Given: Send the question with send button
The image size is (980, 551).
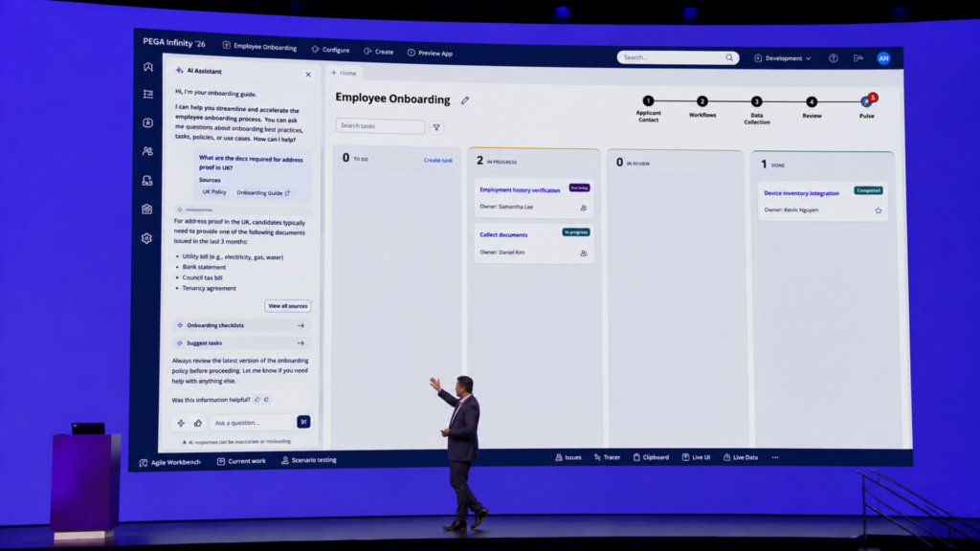Looking at the screenshot, I should pos(303,422).
